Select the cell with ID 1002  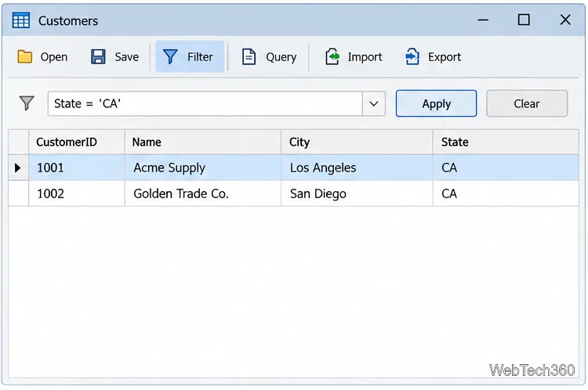[77, 193]
